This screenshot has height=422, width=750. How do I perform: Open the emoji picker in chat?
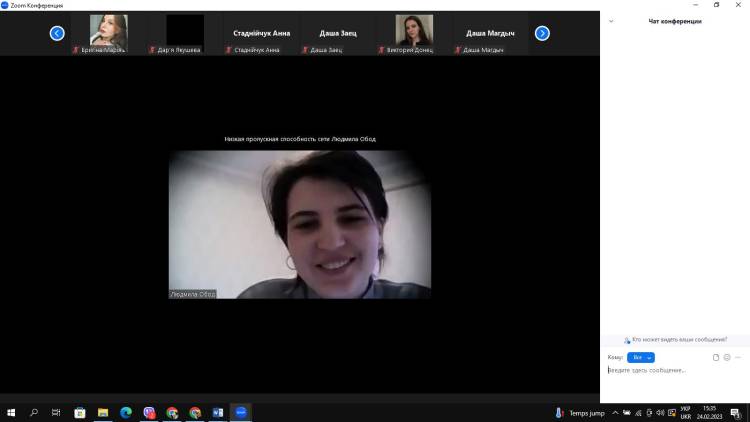tap(727, 357)
